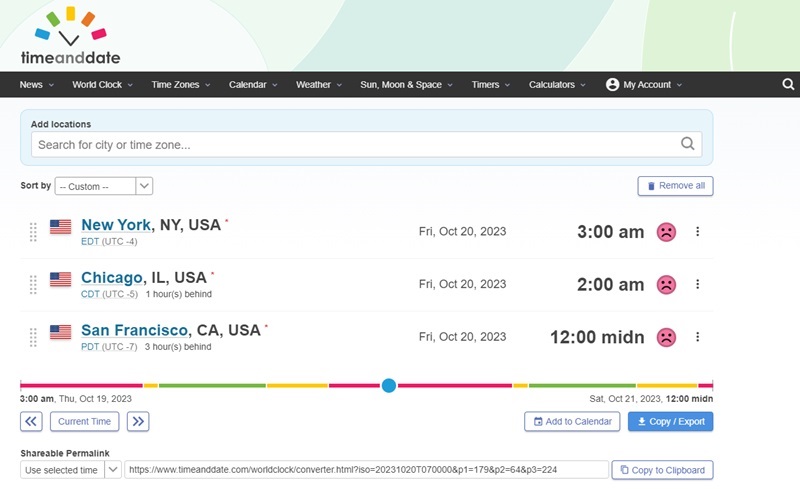800x489 pixels.
Task: Click the timeanddate logo
Action: coord(70,36)
